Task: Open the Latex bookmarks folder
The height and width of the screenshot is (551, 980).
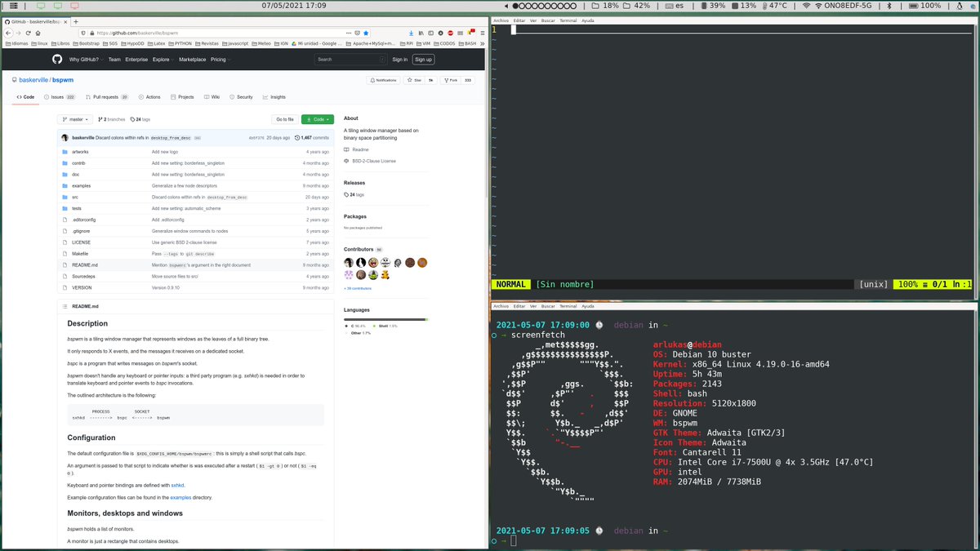Action: (158, 43)
